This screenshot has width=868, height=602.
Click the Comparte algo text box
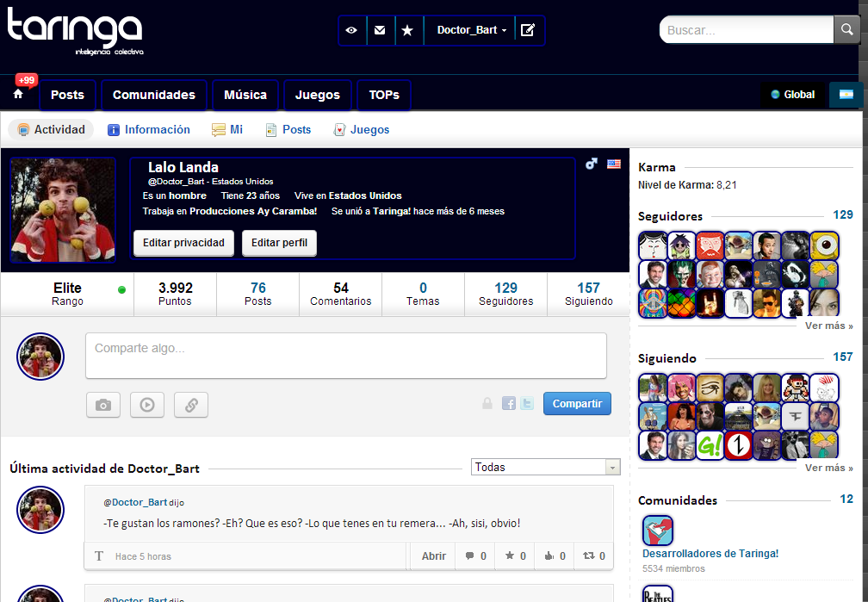[346, 356]
